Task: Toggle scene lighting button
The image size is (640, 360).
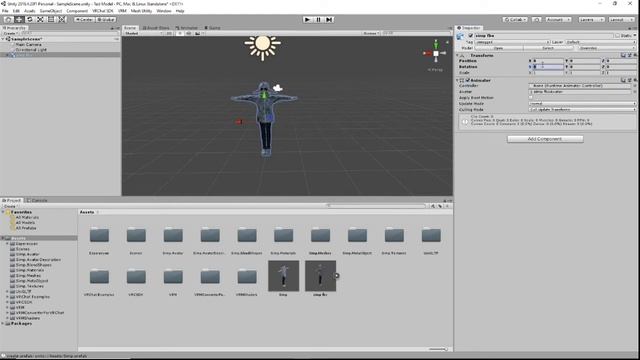Action: click(180, 33)
